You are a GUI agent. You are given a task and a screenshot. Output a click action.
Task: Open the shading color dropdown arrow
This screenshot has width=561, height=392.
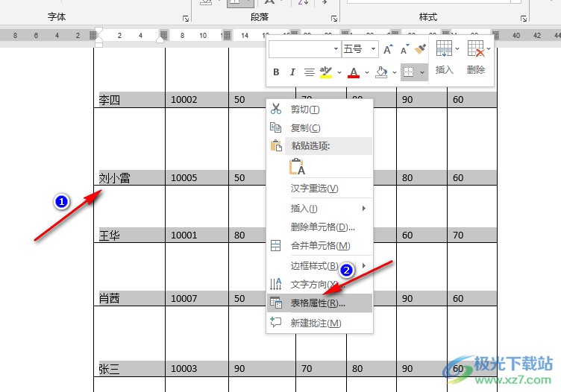point(395,72)
